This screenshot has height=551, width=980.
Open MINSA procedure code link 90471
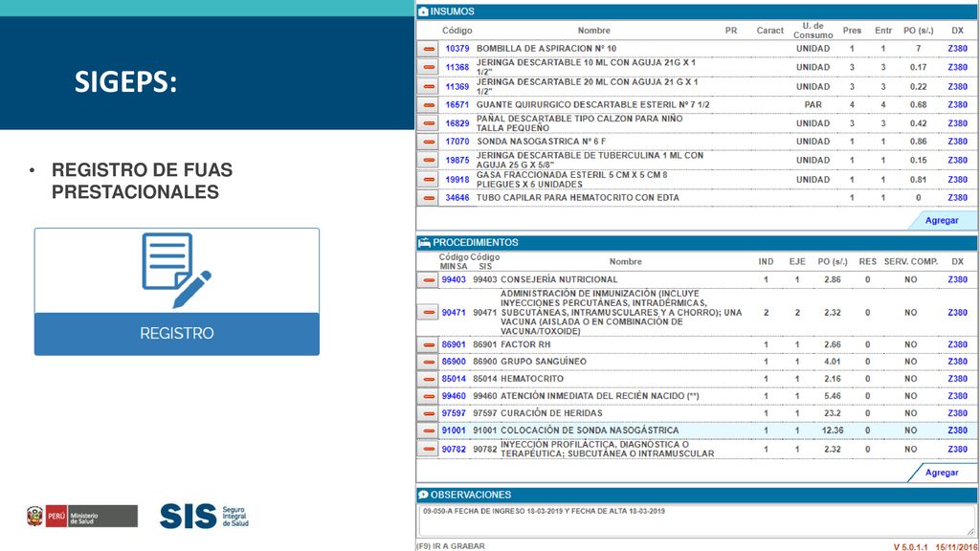click(454, 313)
